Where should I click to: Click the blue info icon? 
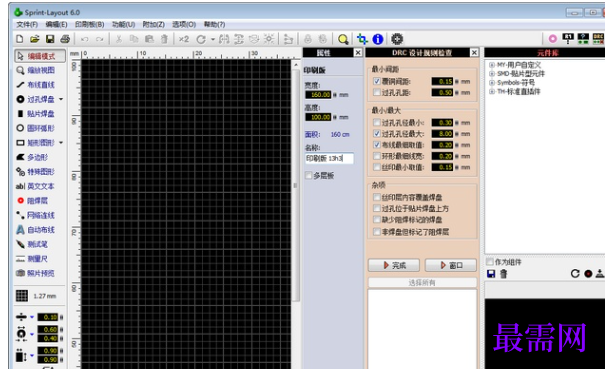pos(378,39)
